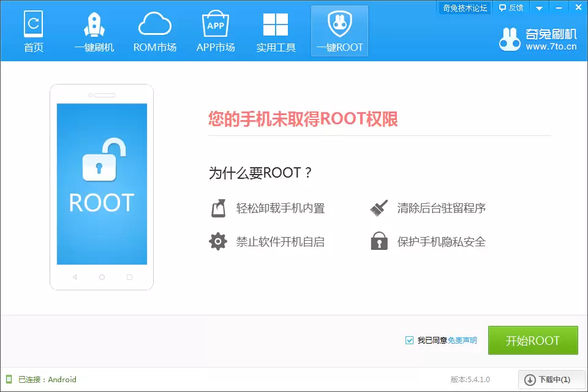
Task: Expand the 下载中(1) download panel
Action: coord(551,379)
